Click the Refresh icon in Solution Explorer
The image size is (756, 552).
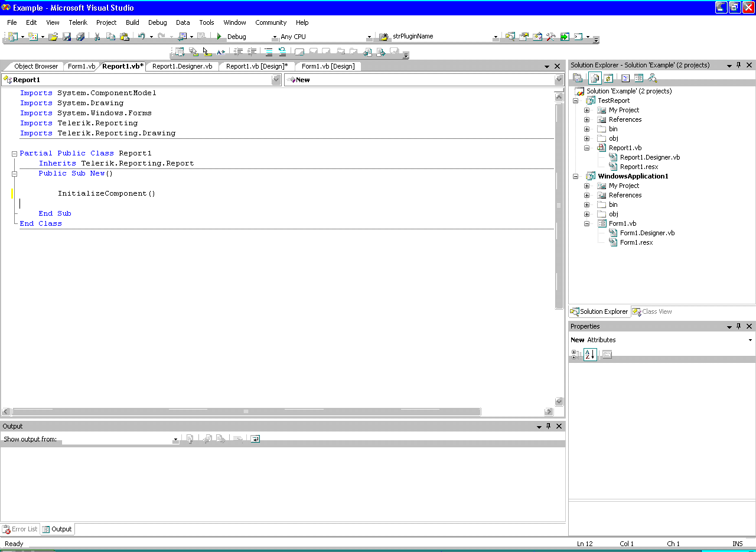[x=608, y=78]
